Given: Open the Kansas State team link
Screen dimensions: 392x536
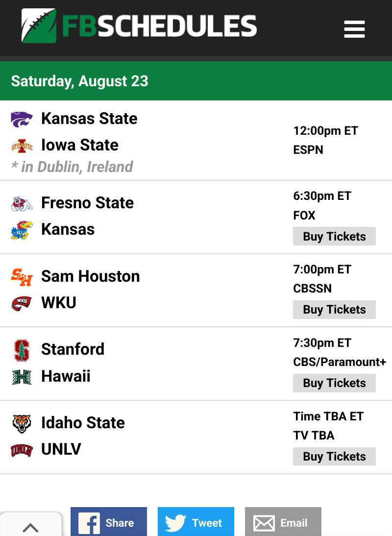Looking at the screenshot, I should coord(89,119).
